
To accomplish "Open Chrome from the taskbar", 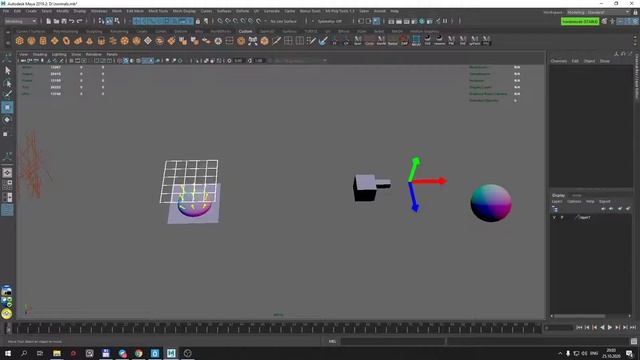I will coord(138,353).
